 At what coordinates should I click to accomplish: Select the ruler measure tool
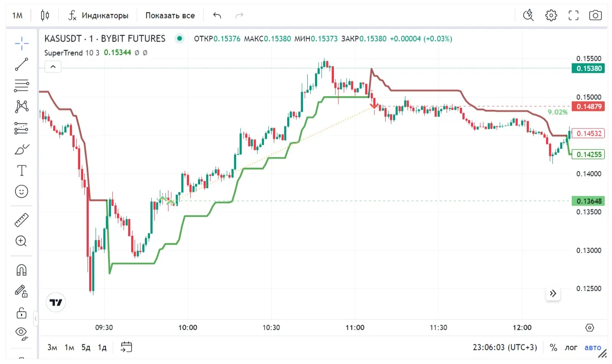[x=21, y=220]
